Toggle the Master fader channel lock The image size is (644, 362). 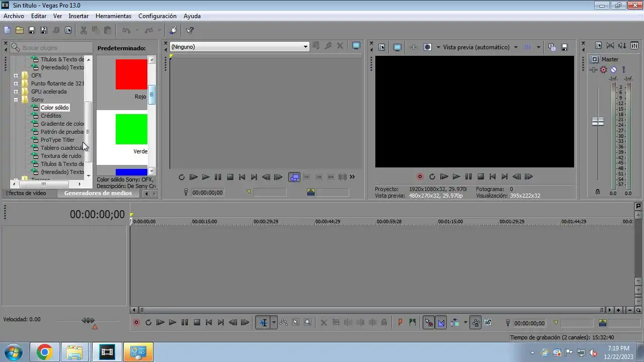pyautogui.click(x=598, y=192)
